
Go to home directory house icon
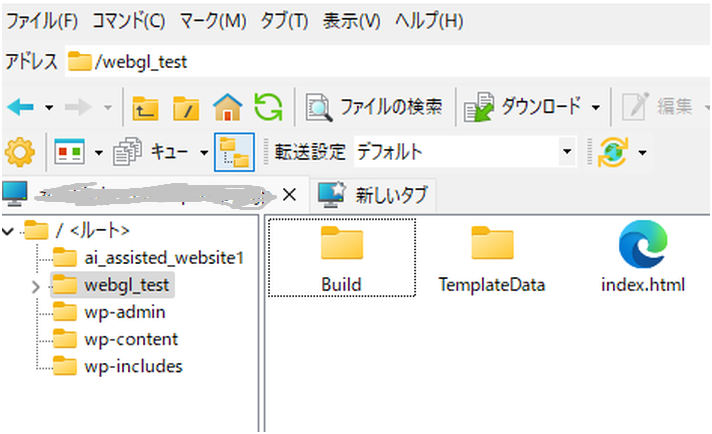click(x=227, y=107)
